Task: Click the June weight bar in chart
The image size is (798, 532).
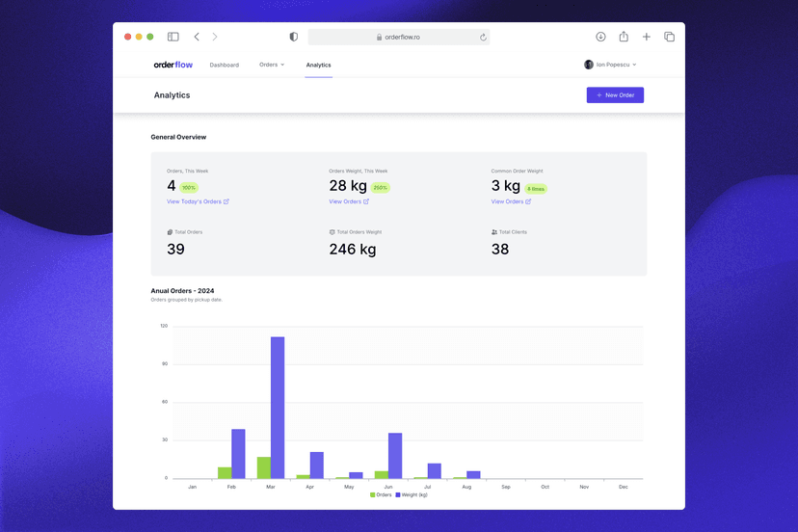Action: [x=395, y=456]
